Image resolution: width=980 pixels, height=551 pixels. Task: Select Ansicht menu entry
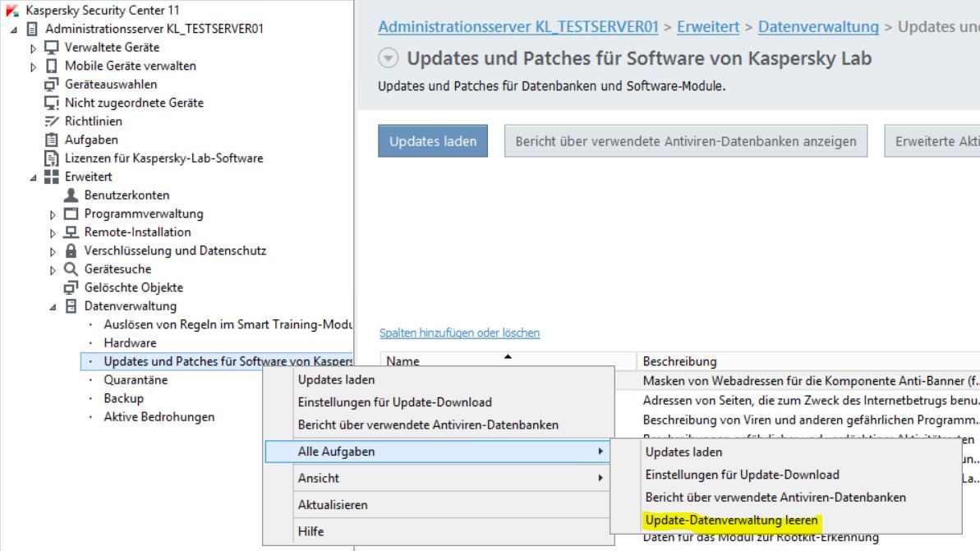438,478
